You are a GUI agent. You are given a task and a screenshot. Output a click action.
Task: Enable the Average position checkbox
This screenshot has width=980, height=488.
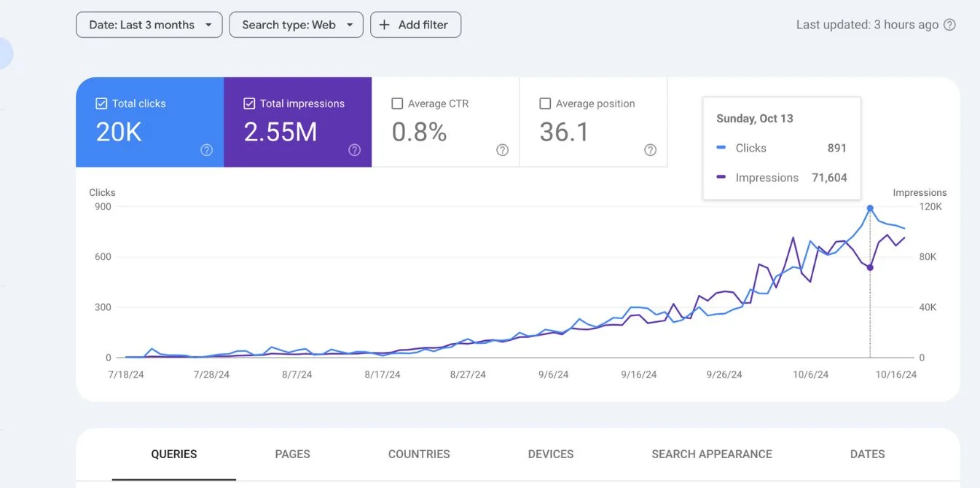tap(545, 103)
